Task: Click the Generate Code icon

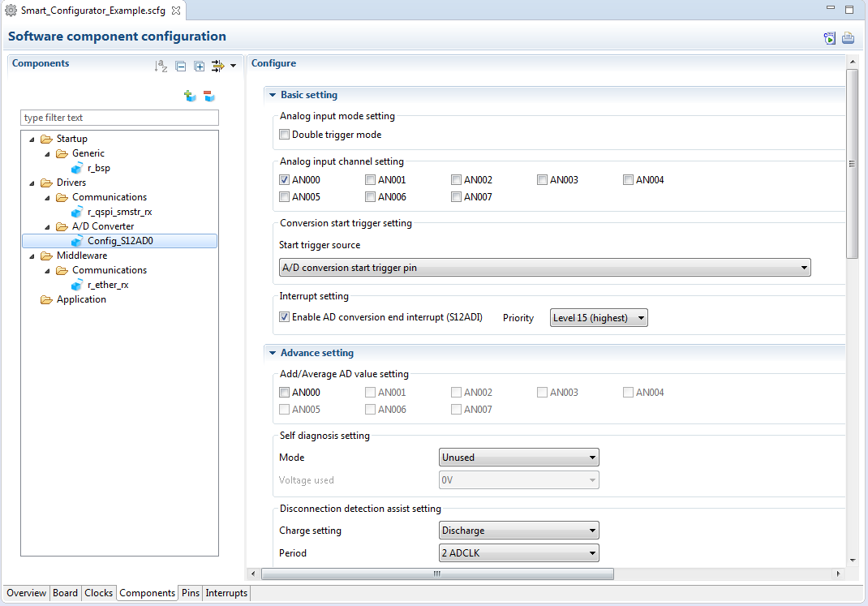Action: (x=830, y=37)
